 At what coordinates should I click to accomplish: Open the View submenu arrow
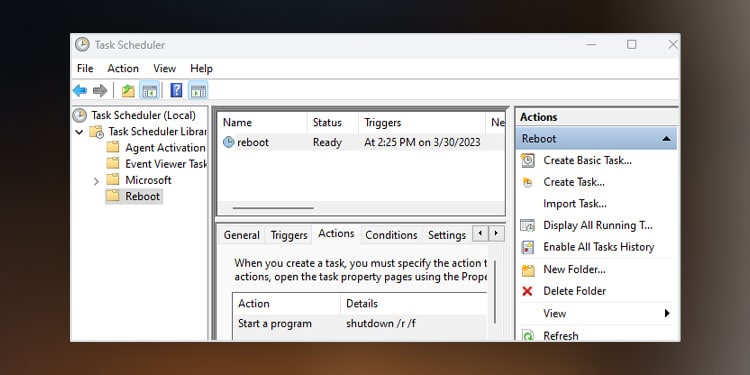point(667,313)
